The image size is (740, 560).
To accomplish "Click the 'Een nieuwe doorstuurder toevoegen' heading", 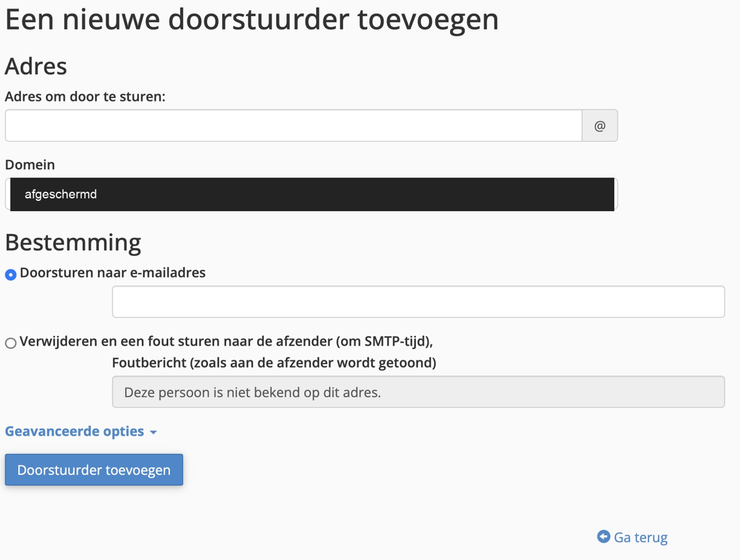I will 252,19.
